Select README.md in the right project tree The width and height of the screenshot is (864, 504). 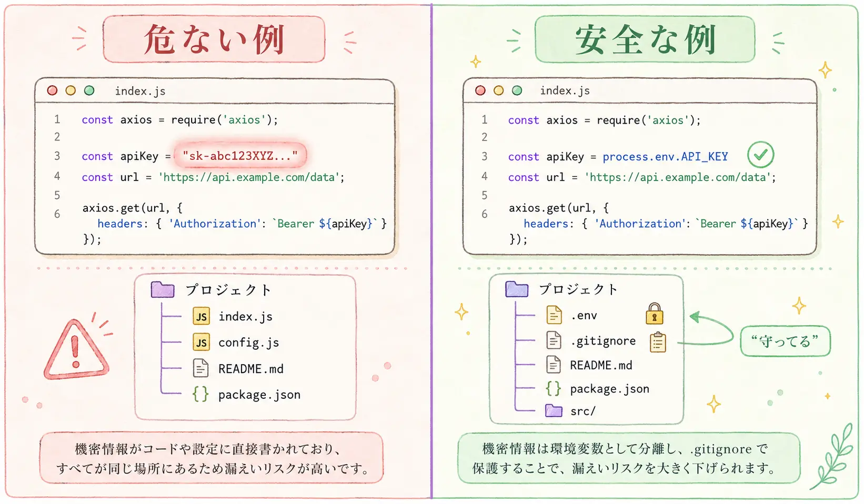click(601, 365)
